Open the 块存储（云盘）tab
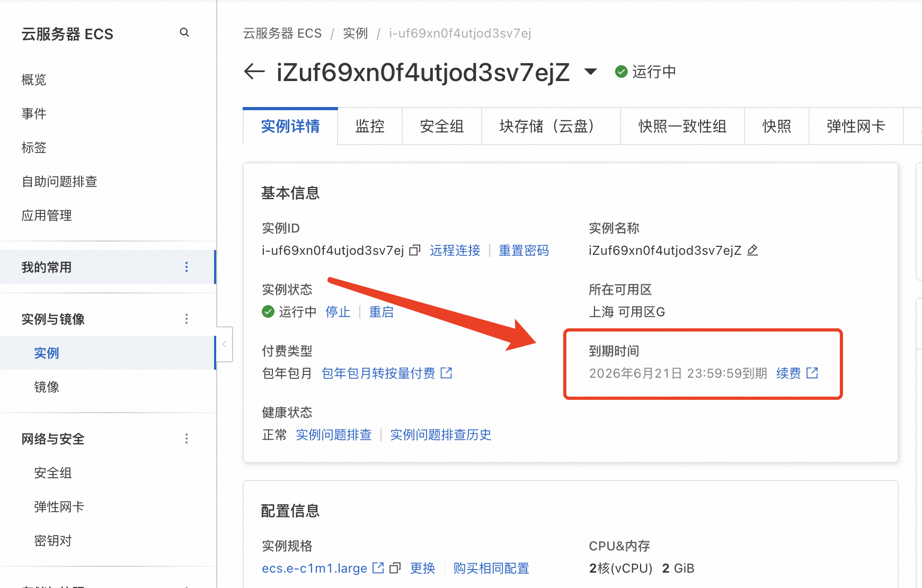This screenshot has height=588, width=922. (x=551, y=126)
